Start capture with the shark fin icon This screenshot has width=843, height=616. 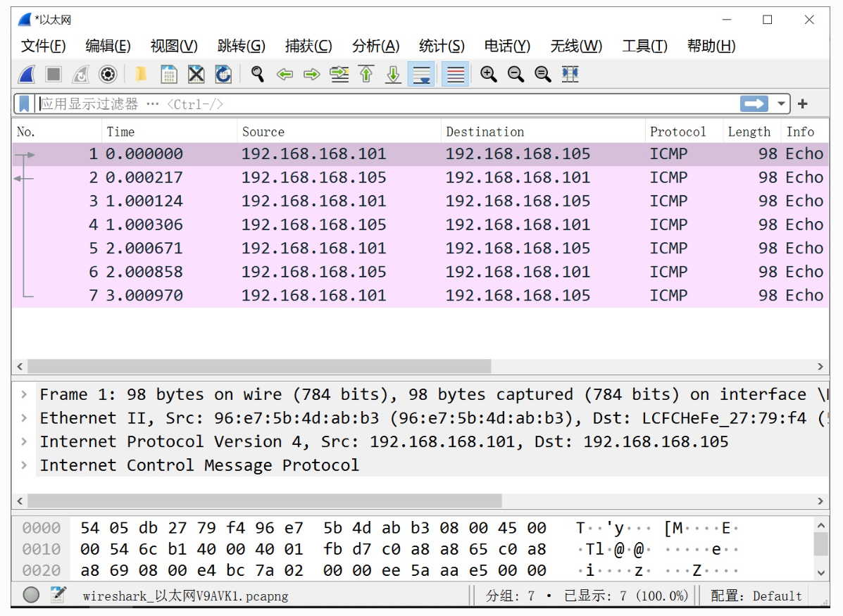tap(27, 75)
